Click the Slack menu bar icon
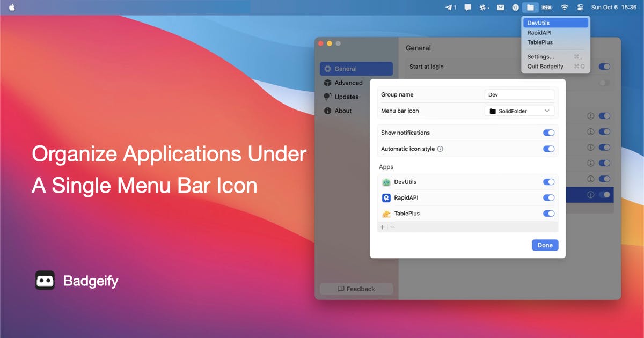The width and height of the screenshot is (644, 338). pos(484,8)
